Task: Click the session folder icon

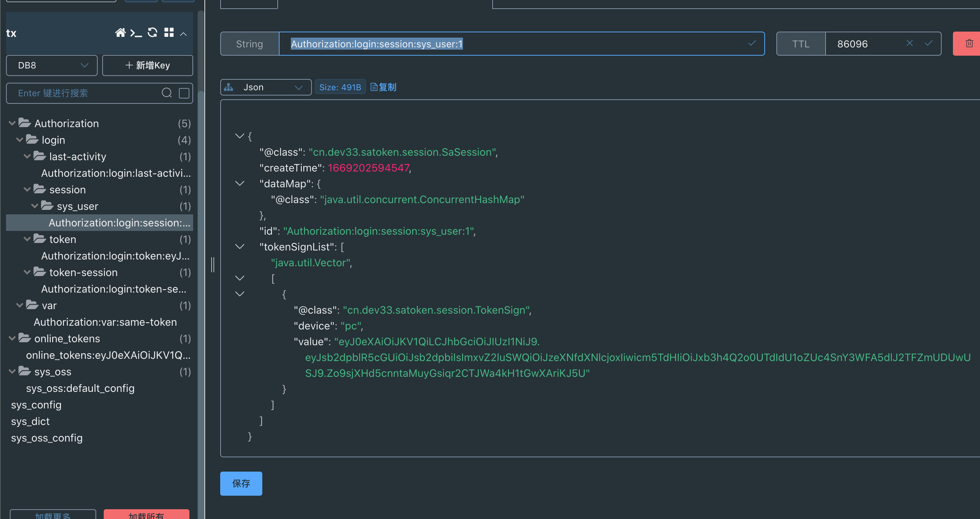Action: (x=40, y=189)
